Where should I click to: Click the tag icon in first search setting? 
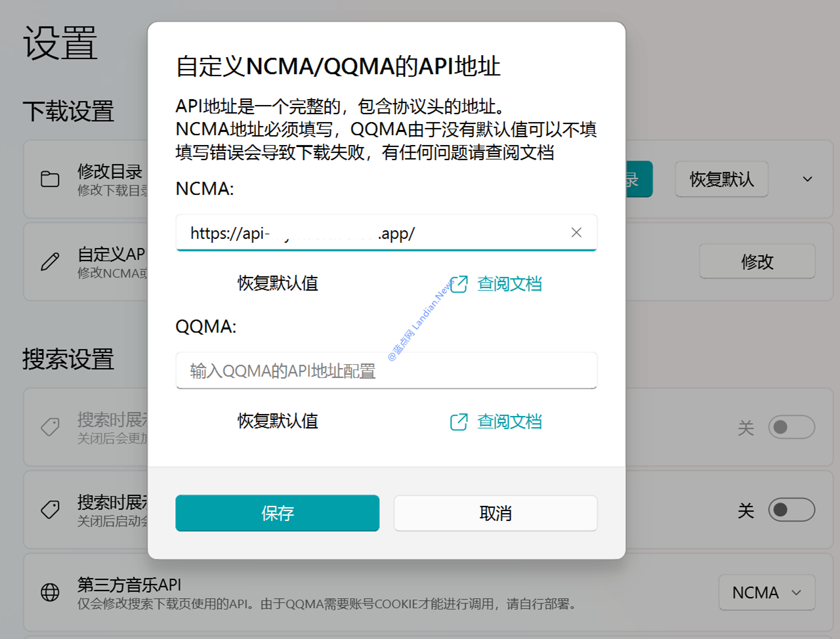[50, 427]
